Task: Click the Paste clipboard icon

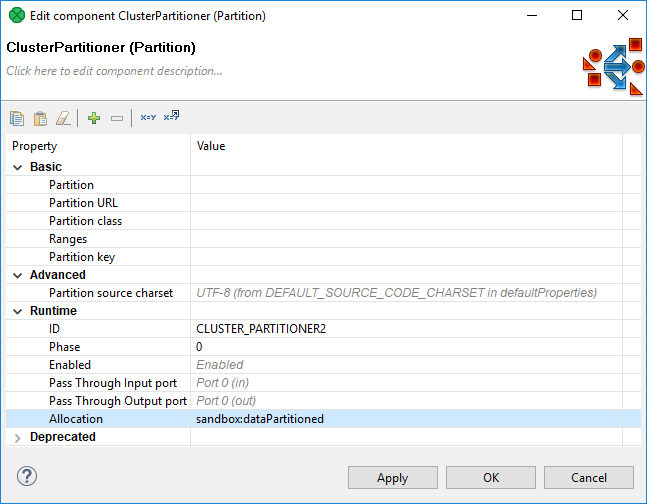Action: click(x=40, y=118)
